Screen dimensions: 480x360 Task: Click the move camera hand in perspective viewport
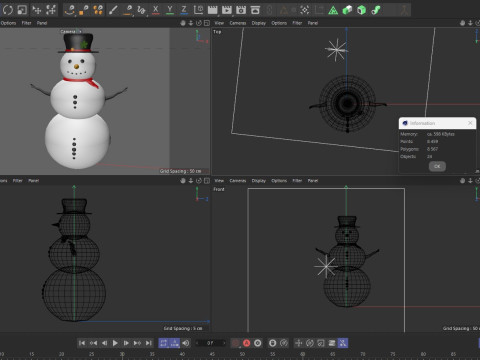click(183, 23)
